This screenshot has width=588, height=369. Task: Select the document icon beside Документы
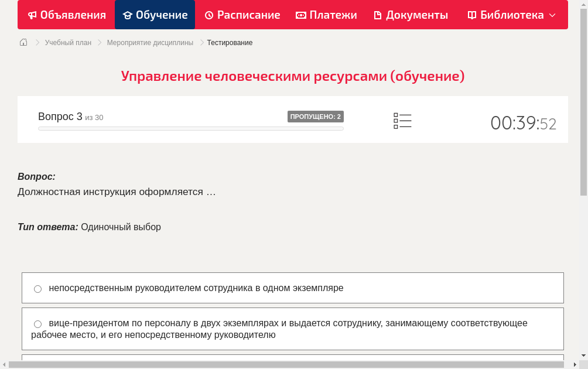click(x=378, y=15)
